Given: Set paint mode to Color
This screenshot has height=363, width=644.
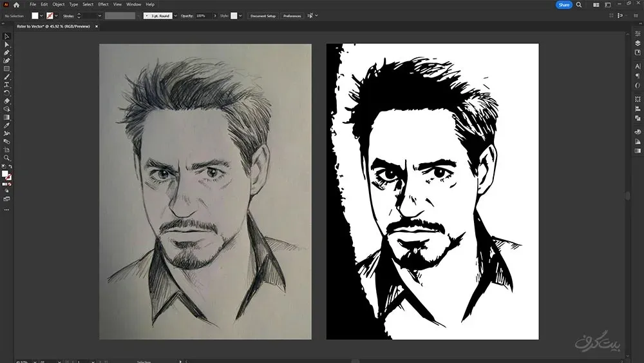Looking at the screenshot, I should (4, 184).
